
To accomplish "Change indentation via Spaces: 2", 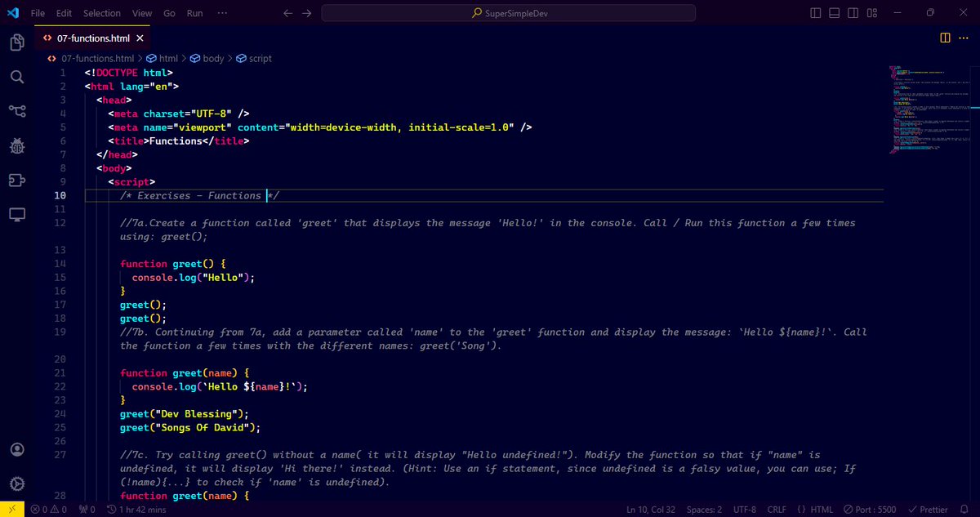I will 704,509.
